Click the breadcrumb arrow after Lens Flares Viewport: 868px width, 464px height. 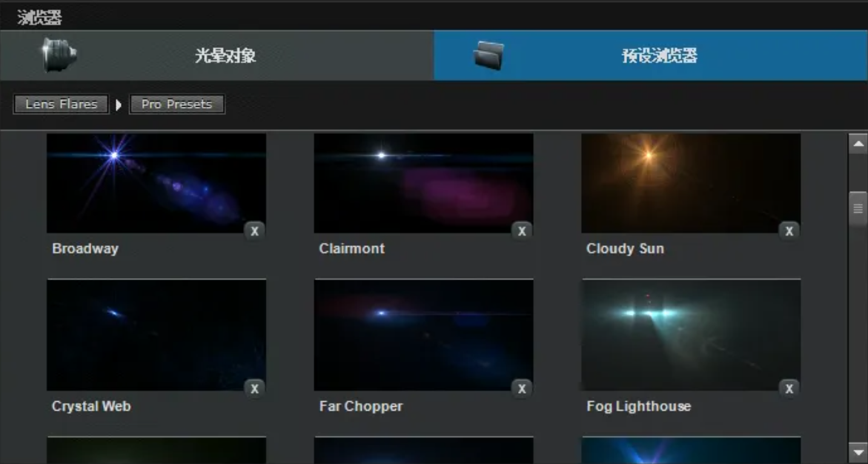(119, 105)
